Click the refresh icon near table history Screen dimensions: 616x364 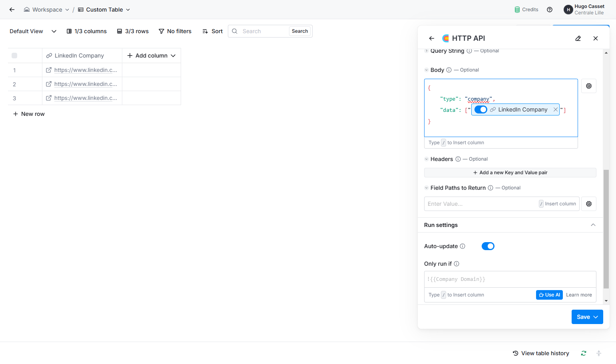pos(584,353)
